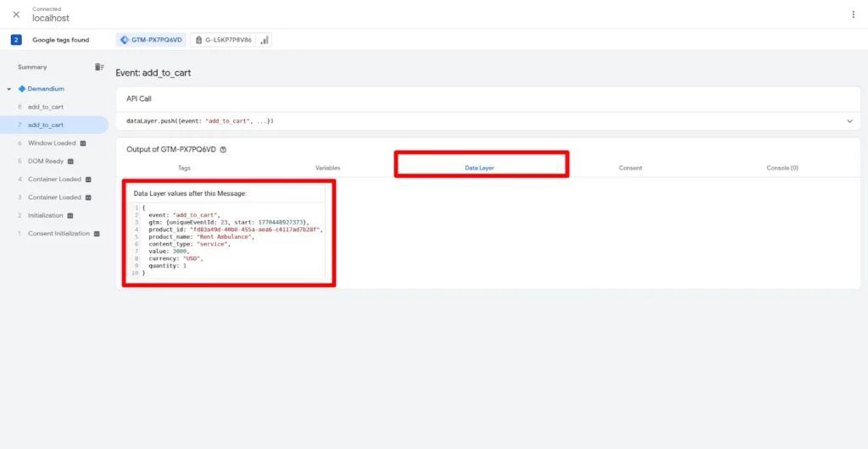868x449 pixels.
Task: Select event 7 add_to_cart
Action: tap(54, 125)
